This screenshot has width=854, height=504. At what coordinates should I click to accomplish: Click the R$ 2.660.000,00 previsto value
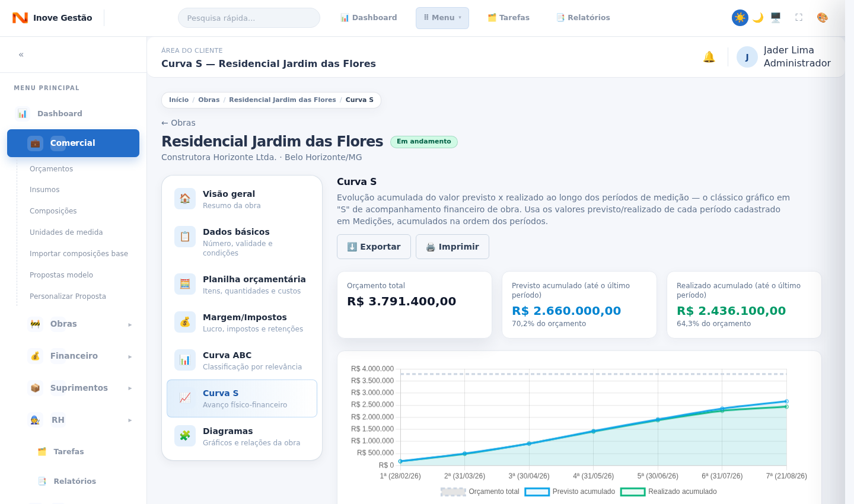tap(566, 311)
